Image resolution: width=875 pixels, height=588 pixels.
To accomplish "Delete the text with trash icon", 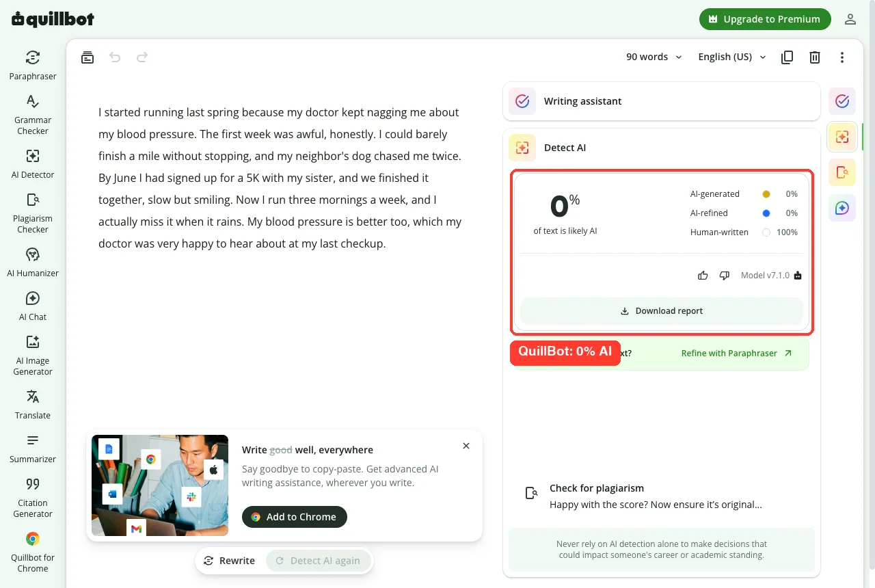I will pos(815,57).
